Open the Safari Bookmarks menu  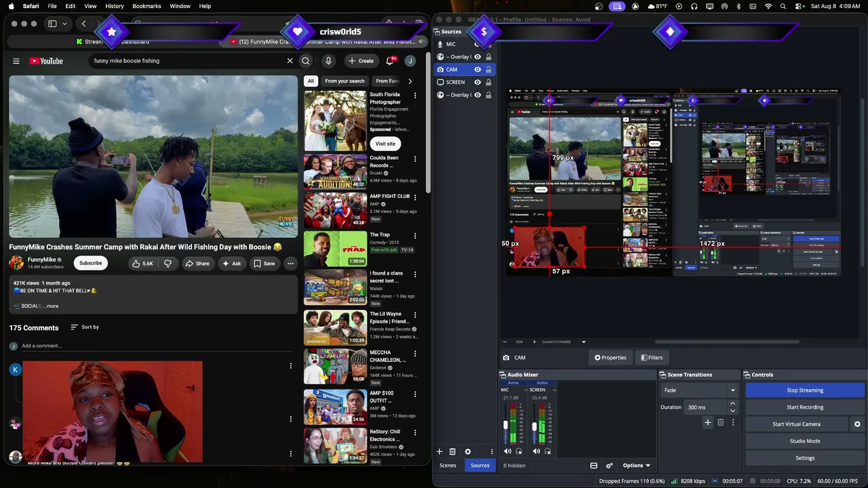[x=146, y=6]
